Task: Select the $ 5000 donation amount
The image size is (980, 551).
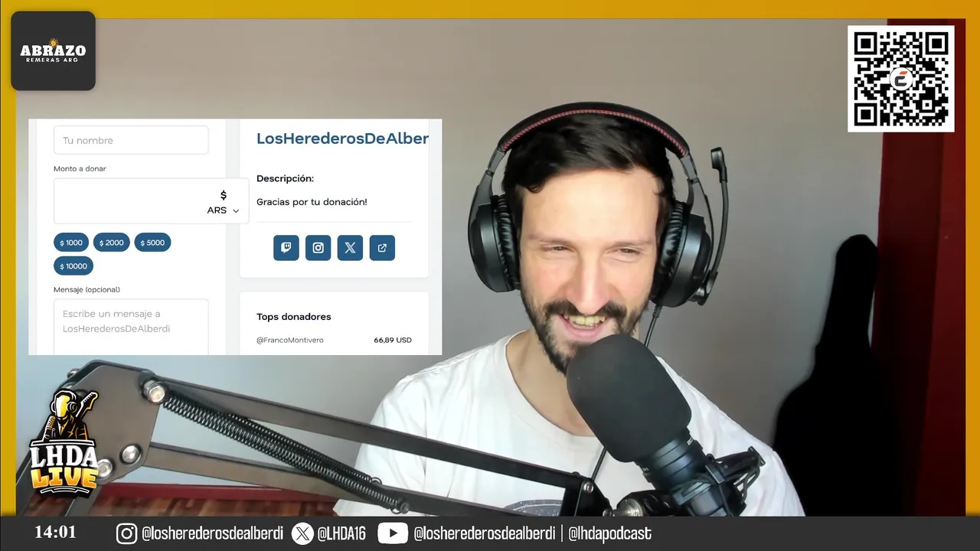Action: click(x=153, y=243)
